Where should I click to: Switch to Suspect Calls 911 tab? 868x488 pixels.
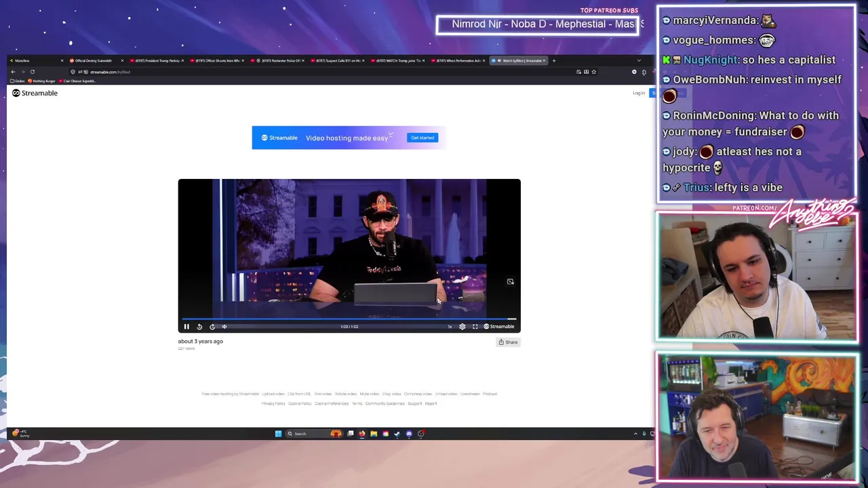tap(338, 61)
